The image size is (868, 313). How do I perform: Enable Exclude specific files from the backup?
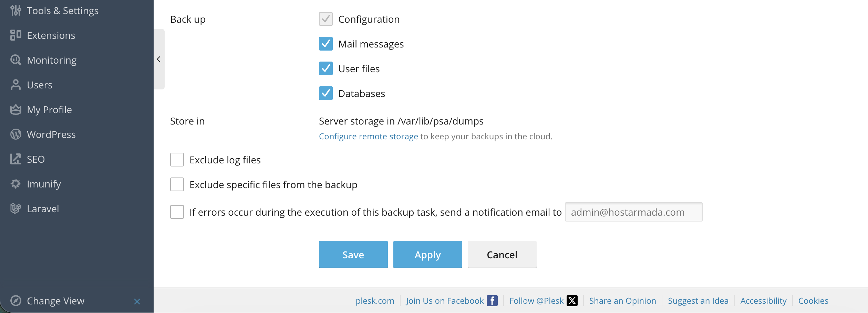coord(177,185)
